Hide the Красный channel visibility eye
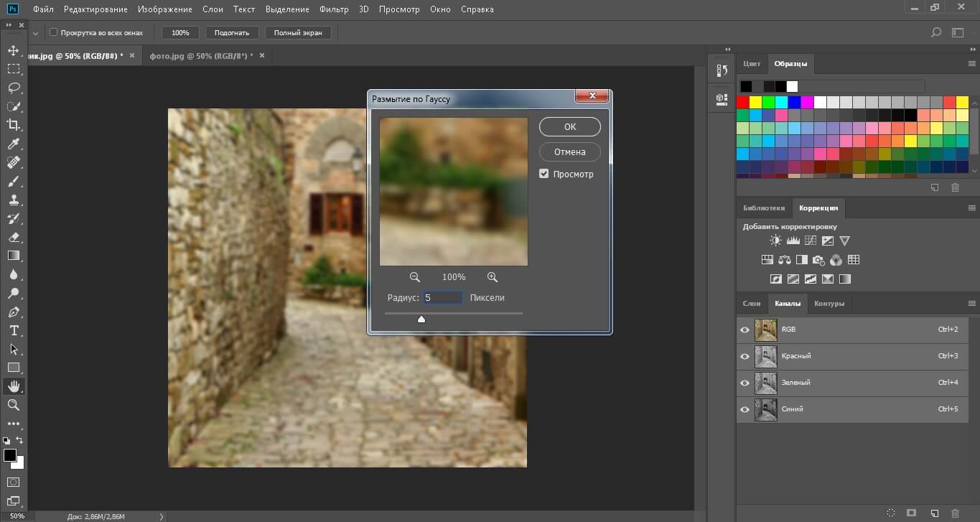The width and height of the screenshot is (980, 522). 745,356
